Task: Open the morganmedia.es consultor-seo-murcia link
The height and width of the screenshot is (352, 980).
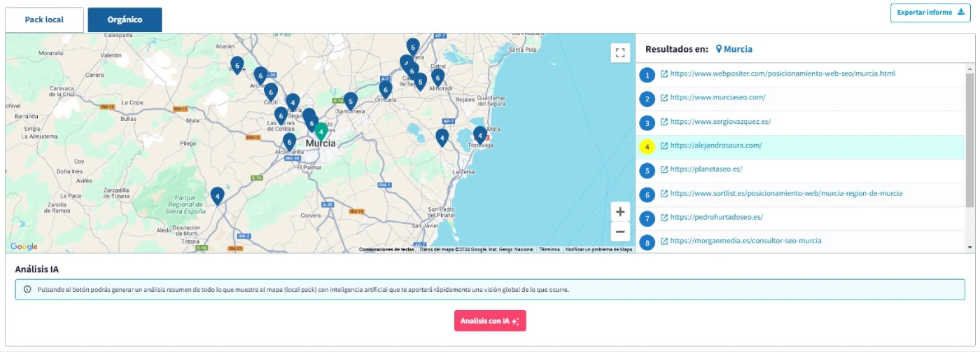Action: pos(745,241)
